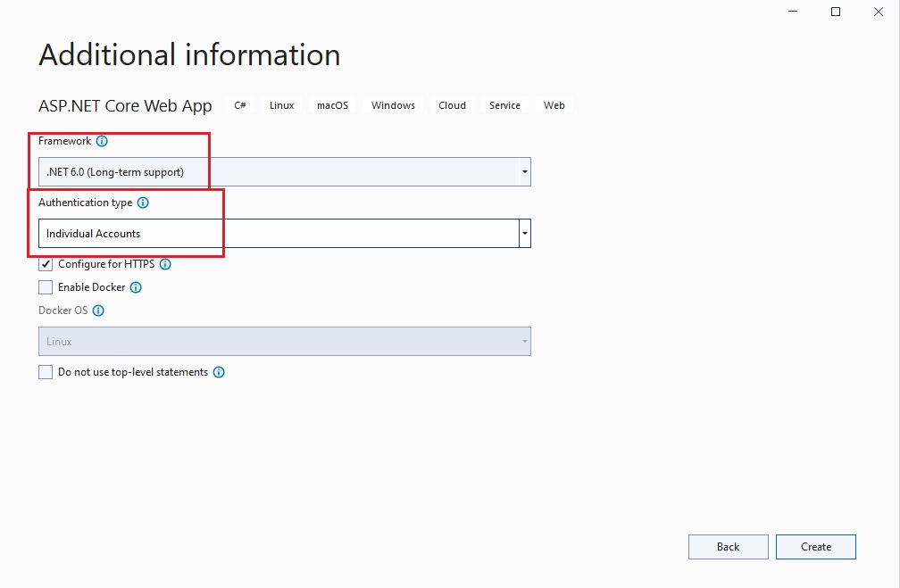Click the Docker OS info icon

pos(99,311)
